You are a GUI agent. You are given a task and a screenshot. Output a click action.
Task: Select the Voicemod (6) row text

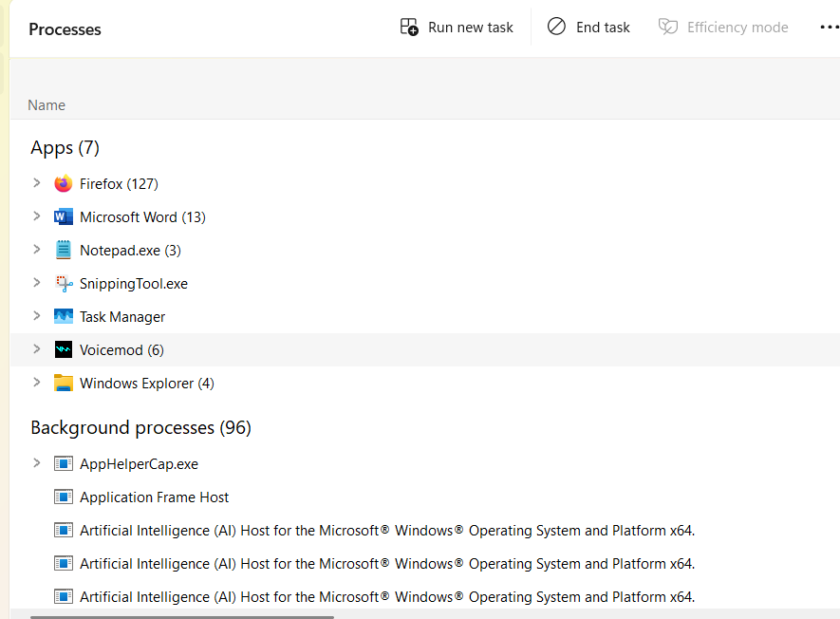click(x=121, y=350)
